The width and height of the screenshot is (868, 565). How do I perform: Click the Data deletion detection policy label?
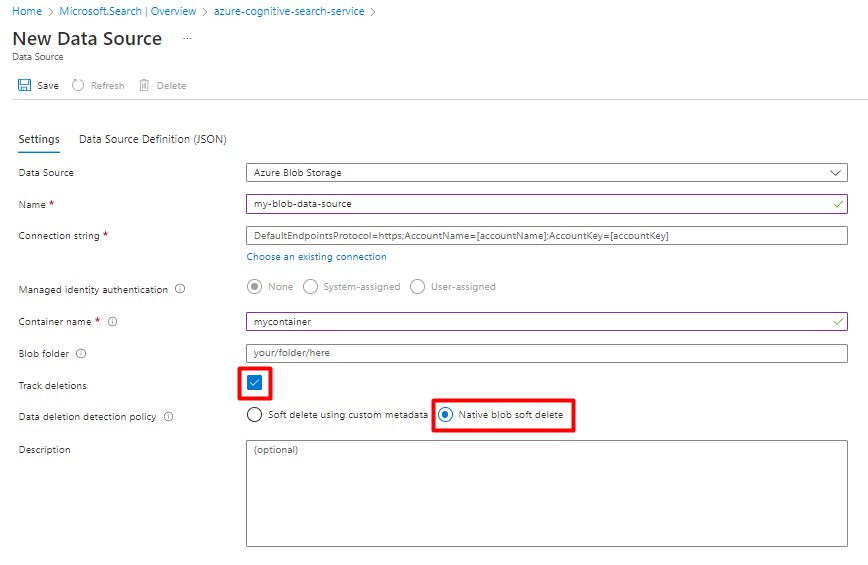coord(87,417)
